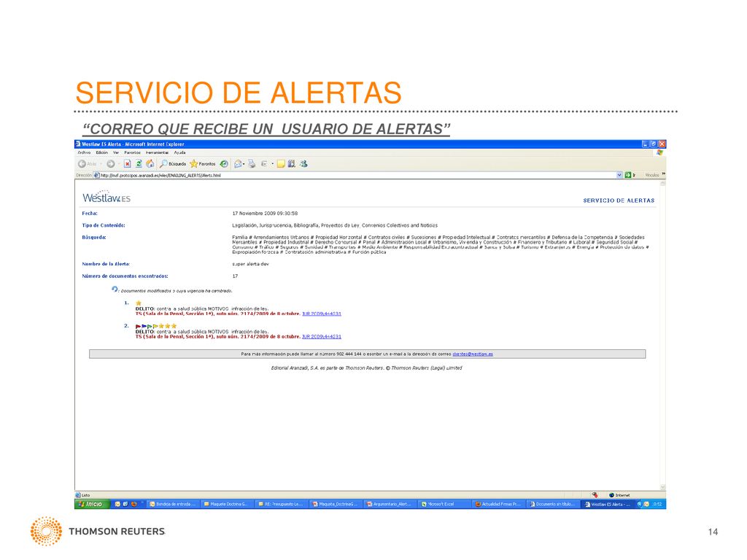Click the Westlaw.ES logo
This screenshot has height=560, width=747.
click(x=107, y=197)
